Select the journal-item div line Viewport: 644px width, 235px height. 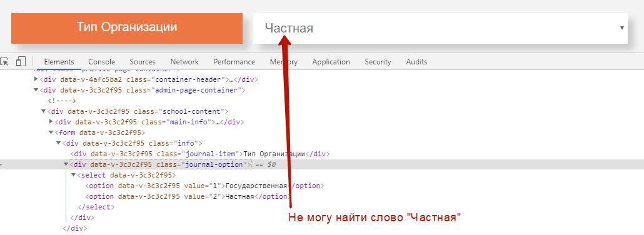[x=200, y=154]
